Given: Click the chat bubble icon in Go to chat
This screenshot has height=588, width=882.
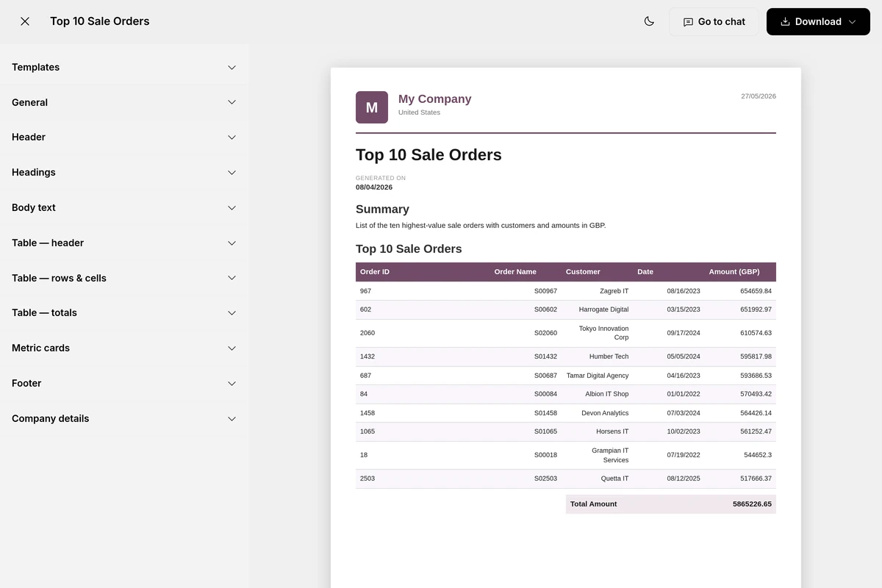Looking at the screenshot, I should (688, 22).
